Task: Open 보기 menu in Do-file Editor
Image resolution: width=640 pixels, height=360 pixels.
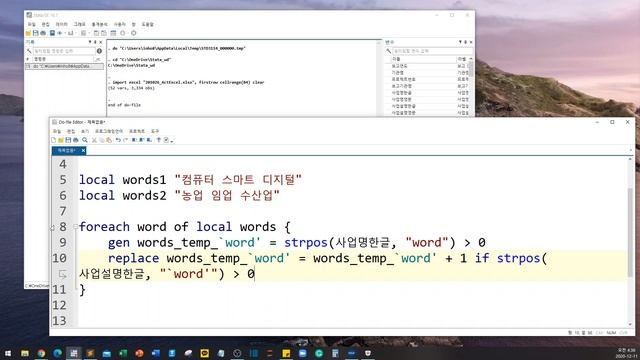Action: pyautogui.click(x=85, y=131)
